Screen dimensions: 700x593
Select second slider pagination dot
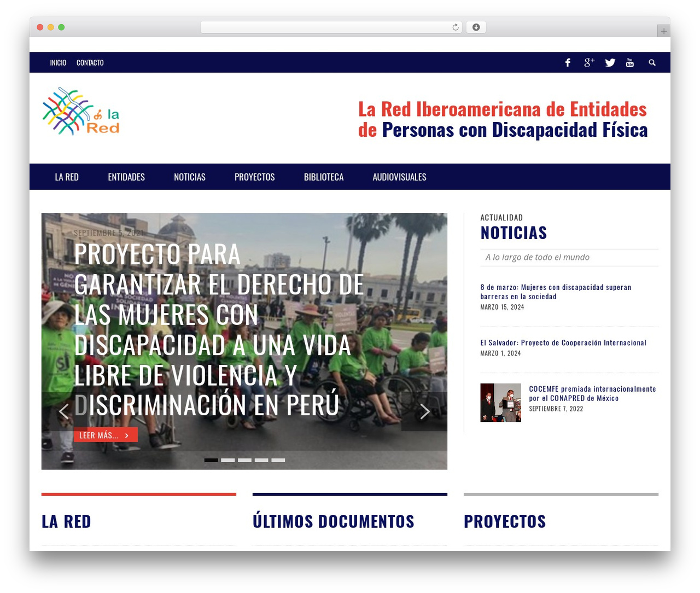[x=228, y=460]
